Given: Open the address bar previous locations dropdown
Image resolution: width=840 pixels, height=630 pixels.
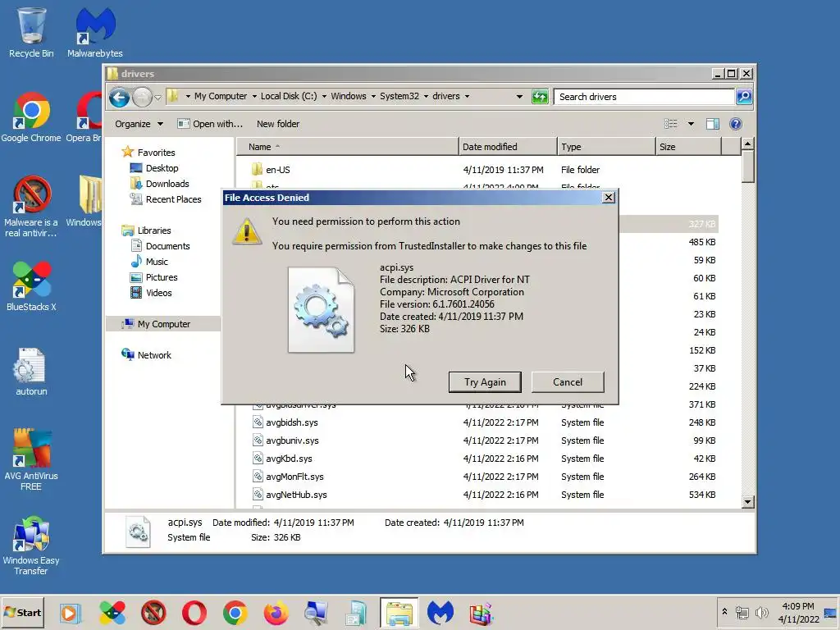Looking at the screenshot, I should point(519,97).
